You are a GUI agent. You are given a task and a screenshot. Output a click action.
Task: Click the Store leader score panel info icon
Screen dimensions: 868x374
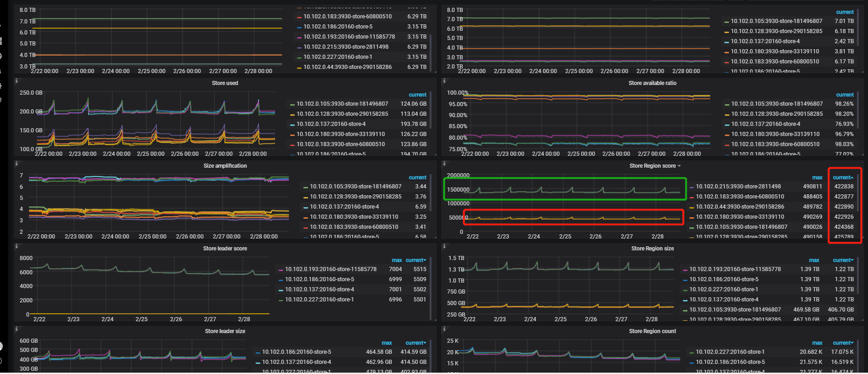[17, 246]
